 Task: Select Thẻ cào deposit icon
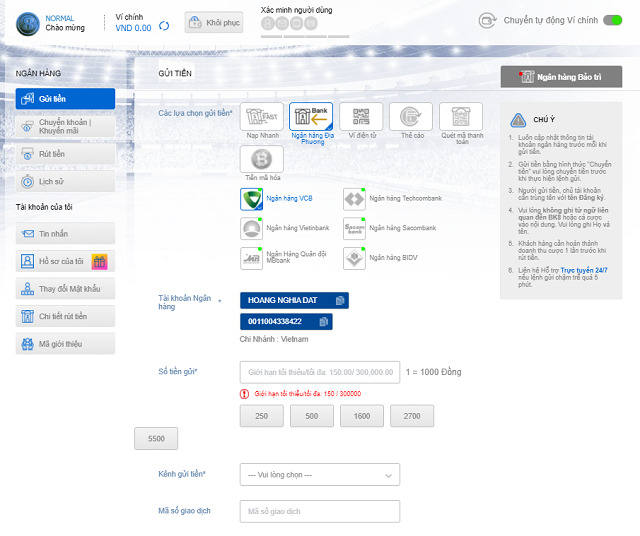coord(411,116)
